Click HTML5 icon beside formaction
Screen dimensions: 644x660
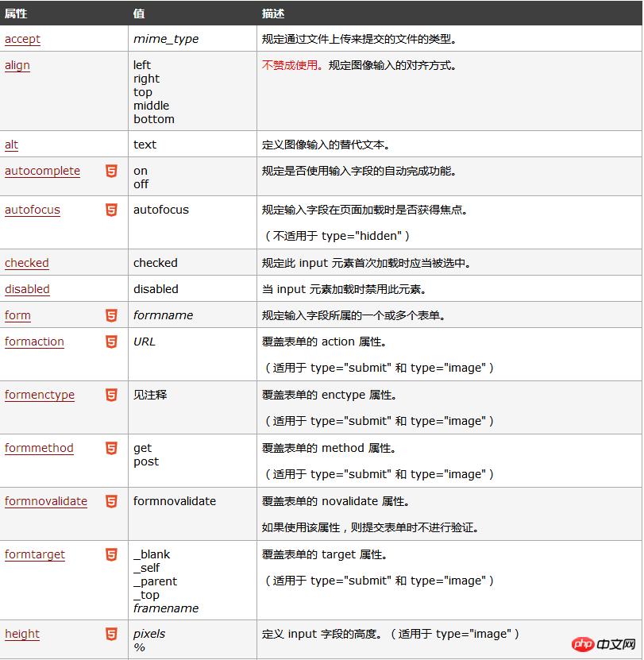(x=111, y=342)
